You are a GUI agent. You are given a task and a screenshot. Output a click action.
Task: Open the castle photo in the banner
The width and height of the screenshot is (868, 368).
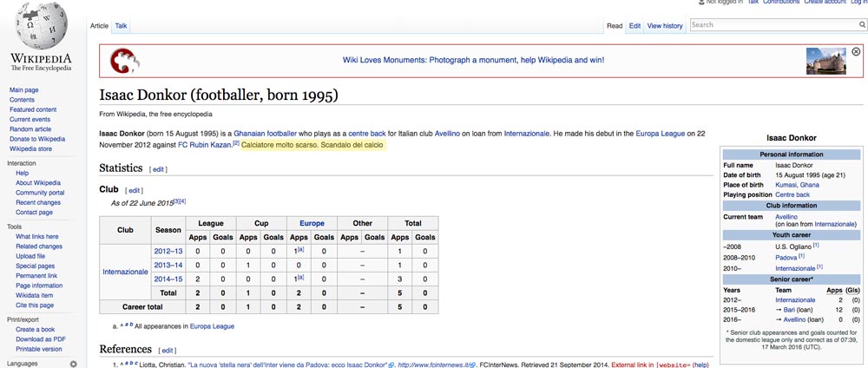826,61
